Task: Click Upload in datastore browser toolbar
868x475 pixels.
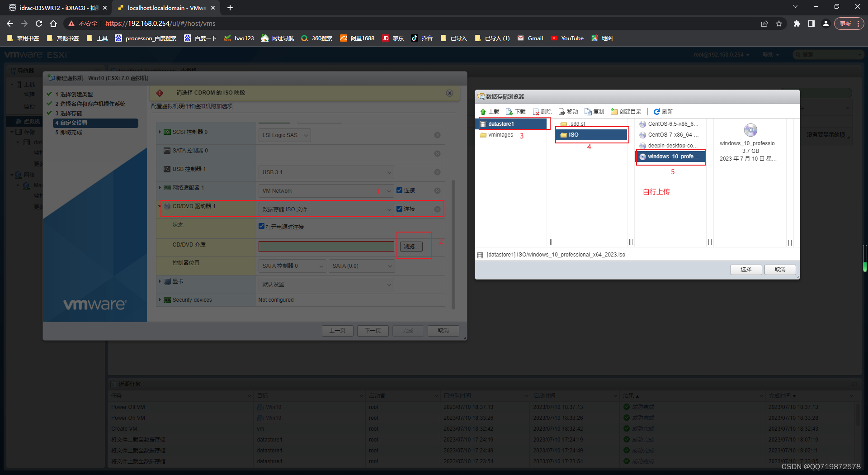Action: (x=490, y=111)
